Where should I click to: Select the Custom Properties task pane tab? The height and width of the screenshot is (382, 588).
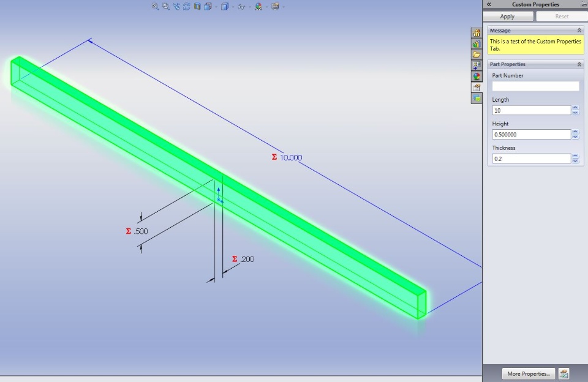coord(477,88)
